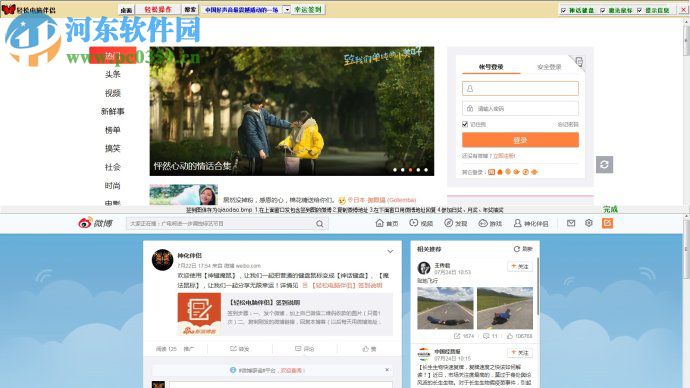The image size is (690, 388).
Task: Click the carousel banner image of the couple
Action: point(292,111)
